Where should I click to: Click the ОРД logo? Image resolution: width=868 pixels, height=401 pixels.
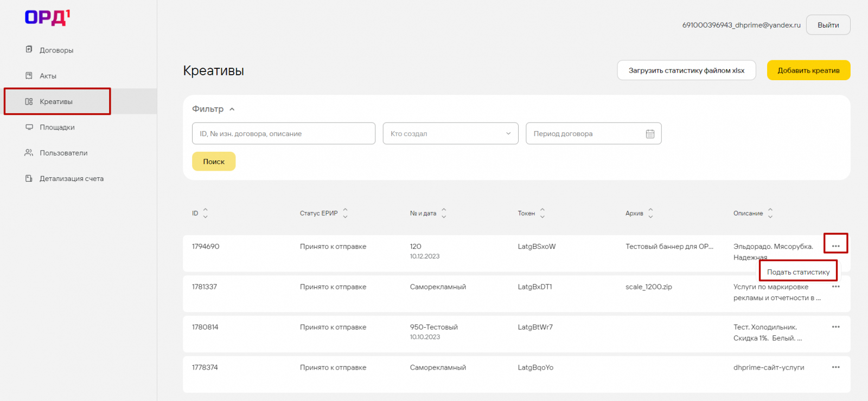48,18
